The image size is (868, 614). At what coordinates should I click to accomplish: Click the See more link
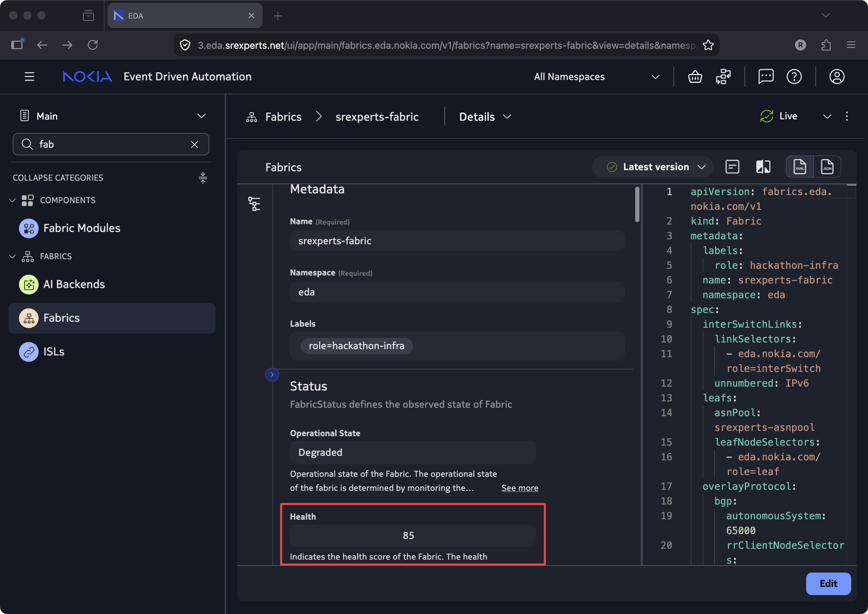pos(520,488)
